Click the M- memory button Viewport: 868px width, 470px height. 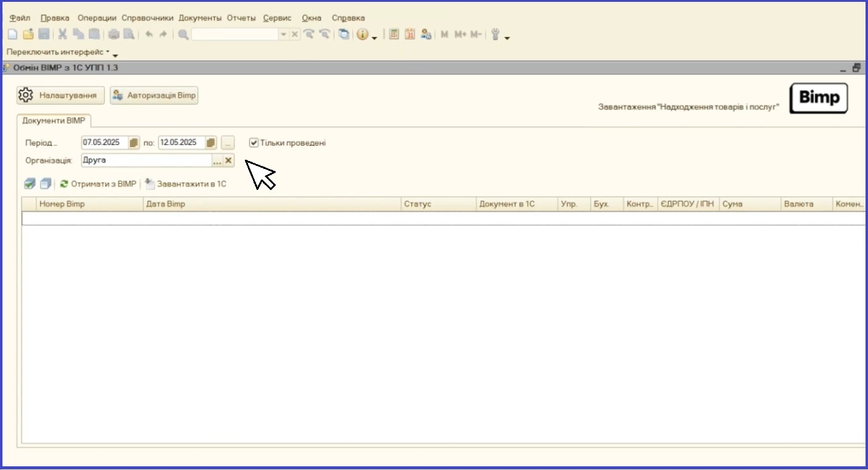click(476, 35)
